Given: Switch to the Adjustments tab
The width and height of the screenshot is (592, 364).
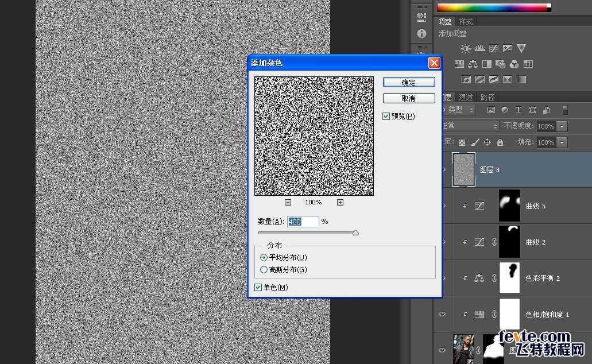Looking at the screenshot, I should coord(444,21).
